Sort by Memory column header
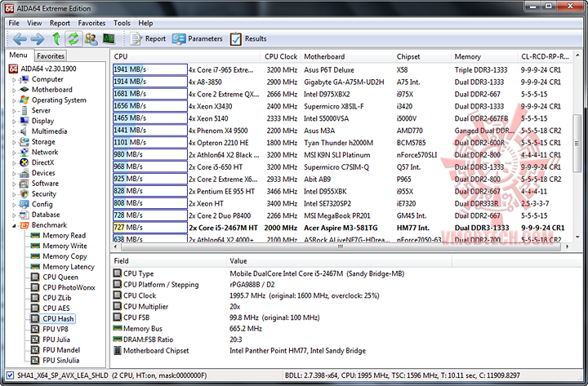This screenshot has width=588, height=386. tap(483, 56)
